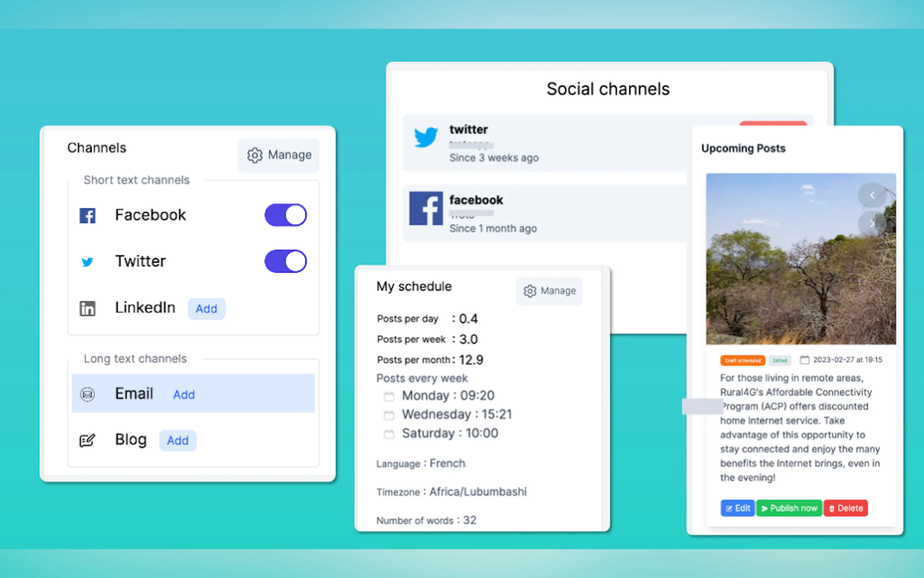The width and height of the screenshot is (924, 578).
Task: Click the large Facebook logo in Social channels
Action: [x=426, y=208]
